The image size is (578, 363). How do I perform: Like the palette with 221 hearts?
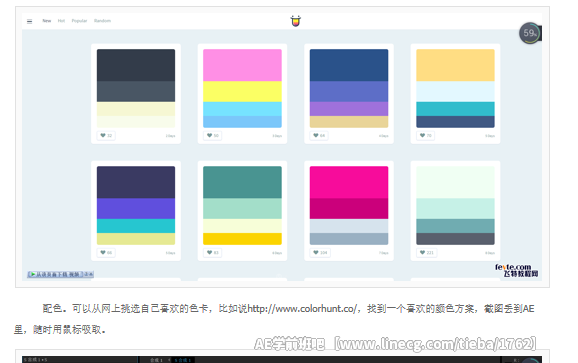click(427, 253)
